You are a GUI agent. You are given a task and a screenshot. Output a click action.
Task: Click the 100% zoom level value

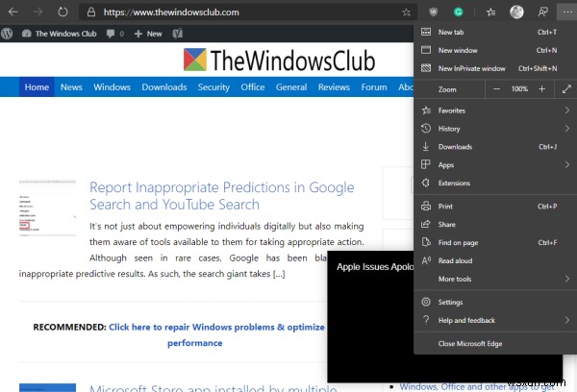(519, 89)
